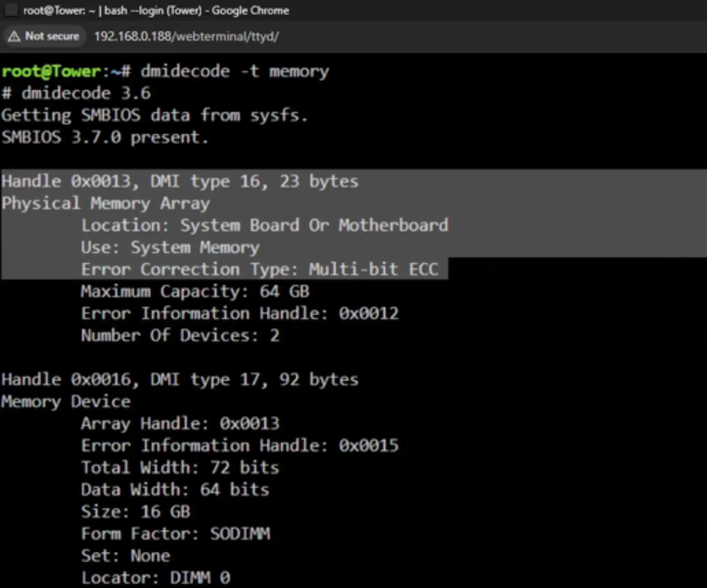Open the Not secure site info chip
The width and height of the screenshot is (707, 588).
43,36
